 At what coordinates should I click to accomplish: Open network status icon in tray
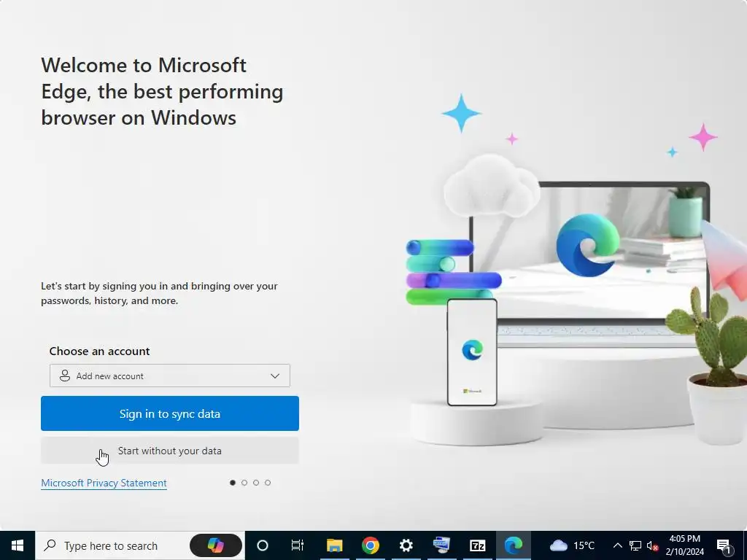pos(635,545)
